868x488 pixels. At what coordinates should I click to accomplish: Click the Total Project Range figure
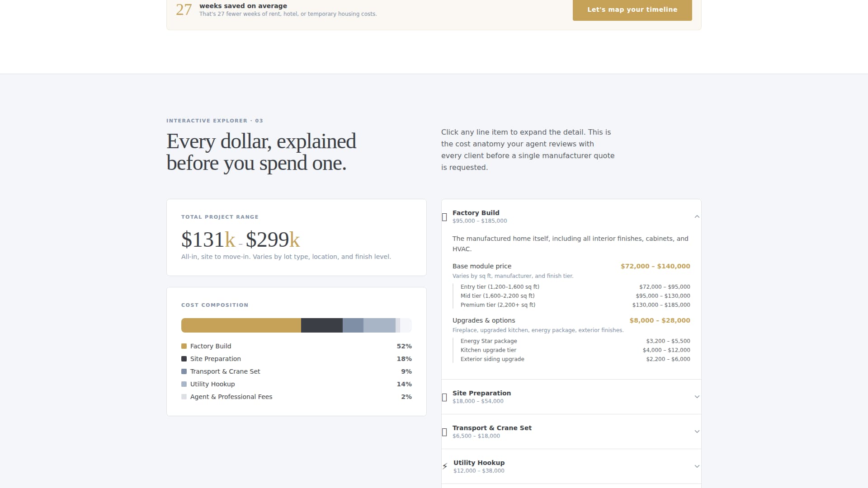coord(240,239)
